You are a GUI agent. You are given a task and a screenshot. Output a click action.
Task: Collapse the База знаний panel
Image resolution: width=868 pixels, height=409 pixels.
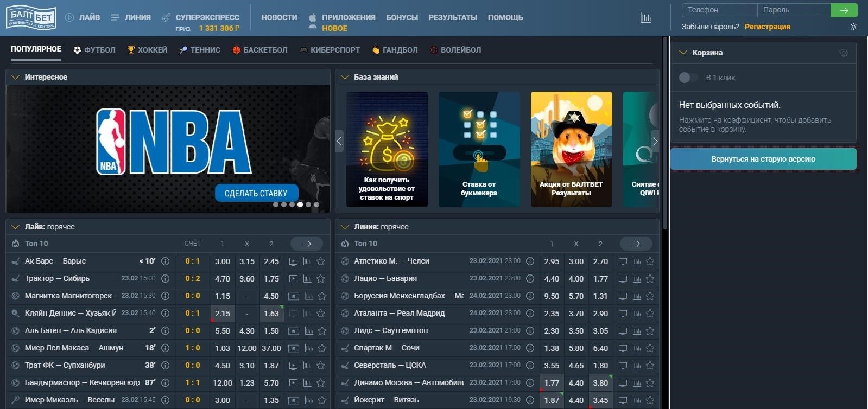(344, 77)
